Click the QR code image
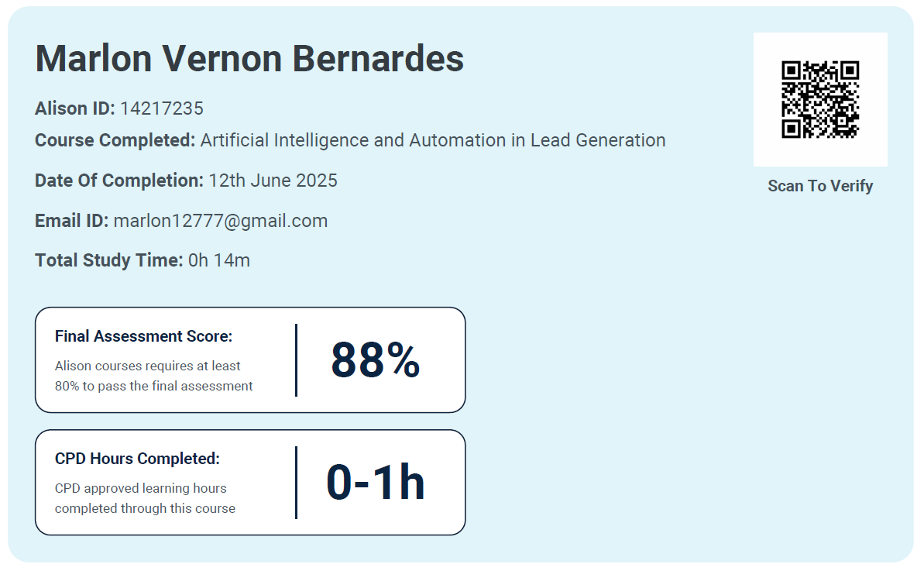 [x=820, y=99]
